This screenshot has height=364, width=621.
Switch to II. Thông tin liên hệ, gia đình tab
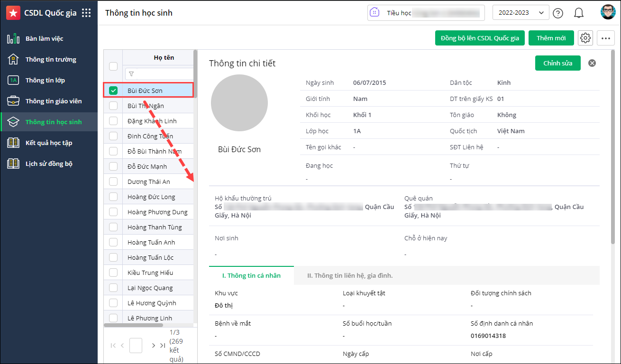tap(350, 275)
